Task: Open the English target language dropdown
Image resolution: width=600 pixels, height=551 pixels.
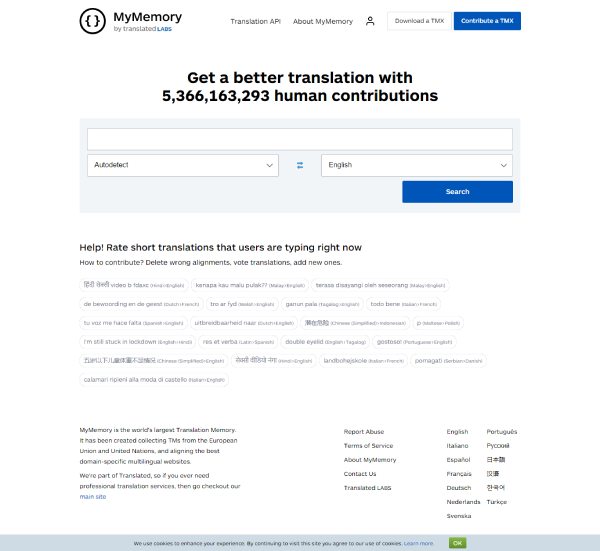Action: 416,165
